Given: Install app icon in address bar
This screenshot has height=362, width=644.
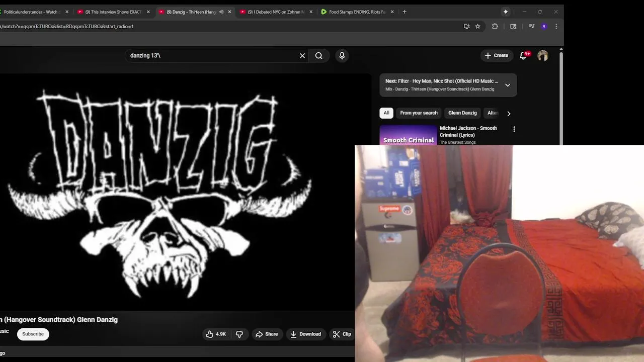Looking at the screenshot, I should pos(466,27).
